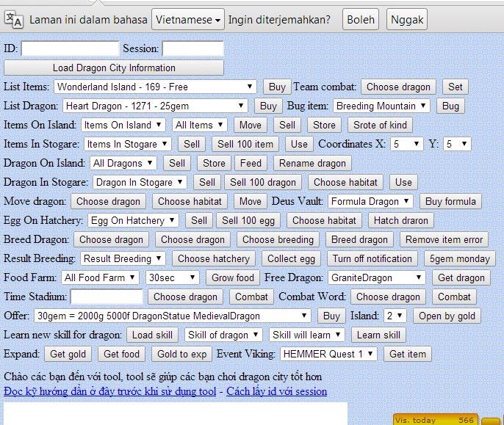The width and height of the screenshot is (504, 425).
Task: Open the Result Breeding dropdown
Action: pos(123,258)
